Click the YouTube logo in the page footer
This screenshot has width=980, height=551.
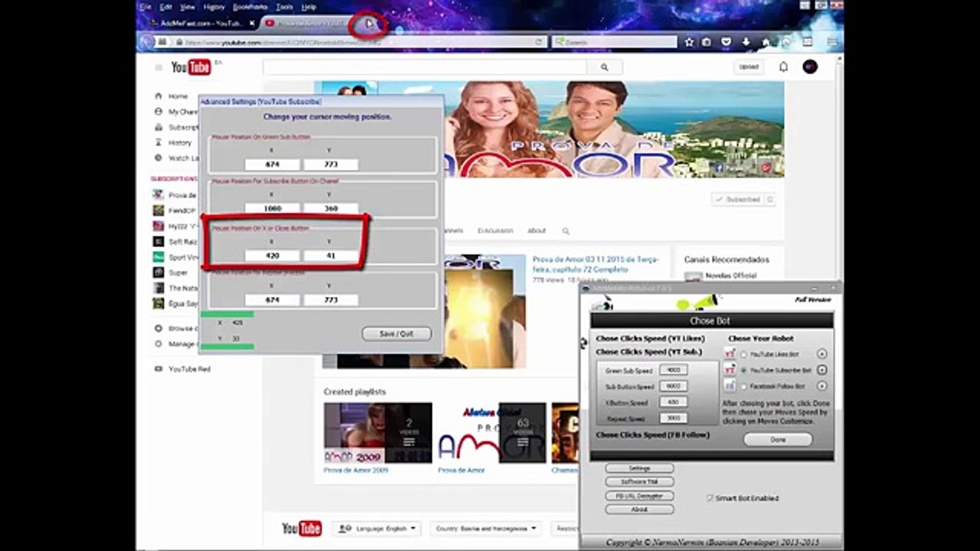302,529
